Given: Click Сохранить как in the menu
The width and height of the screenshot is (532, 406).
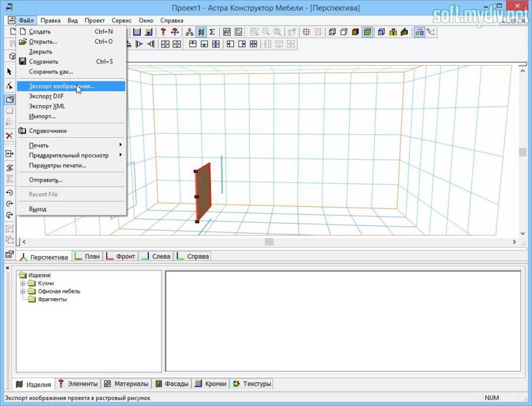Looking at the screenshot, I should click(51, 72).
